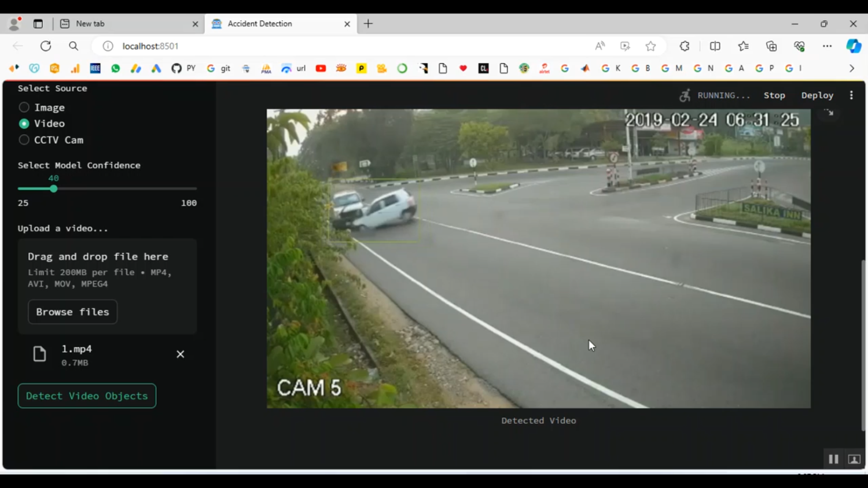The height and width of the screenshot is (488, 868).
Task: Open the Google A bookmark
Action: coord(734,68)
